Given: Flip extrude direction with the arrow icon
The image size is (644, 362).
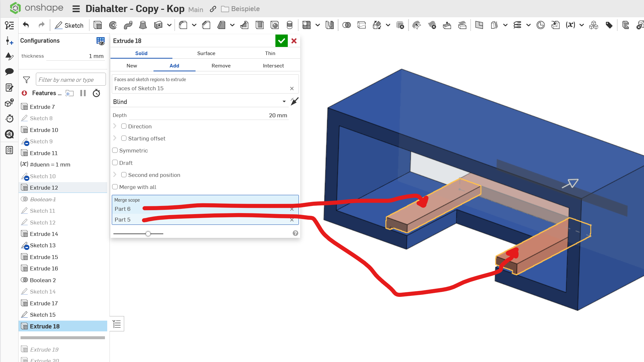Looking at the screenshot, I should pyautogui.click(x=294, y=101).
